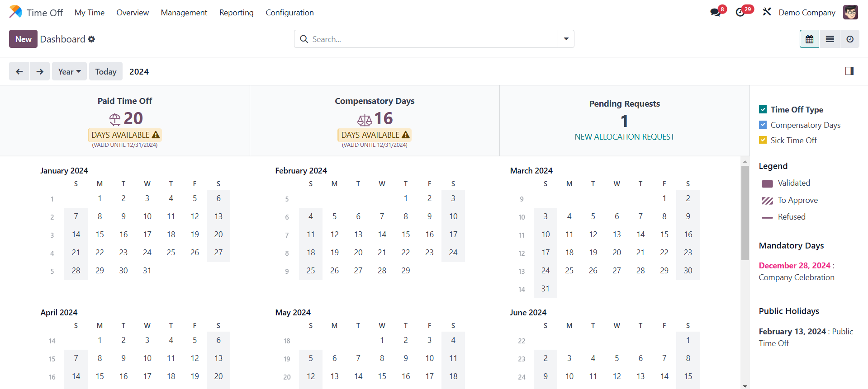
Task: Select May 1 on the calendar
Action: 382,340
